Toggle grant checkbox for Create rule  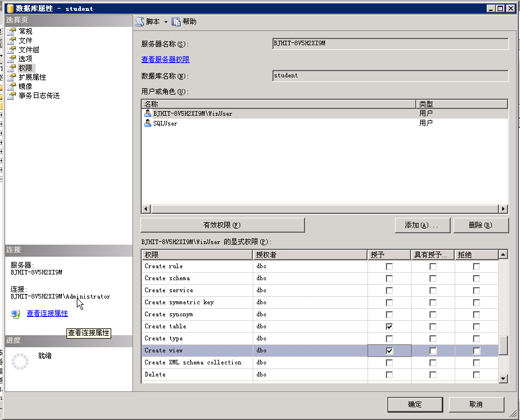[389, 266]
